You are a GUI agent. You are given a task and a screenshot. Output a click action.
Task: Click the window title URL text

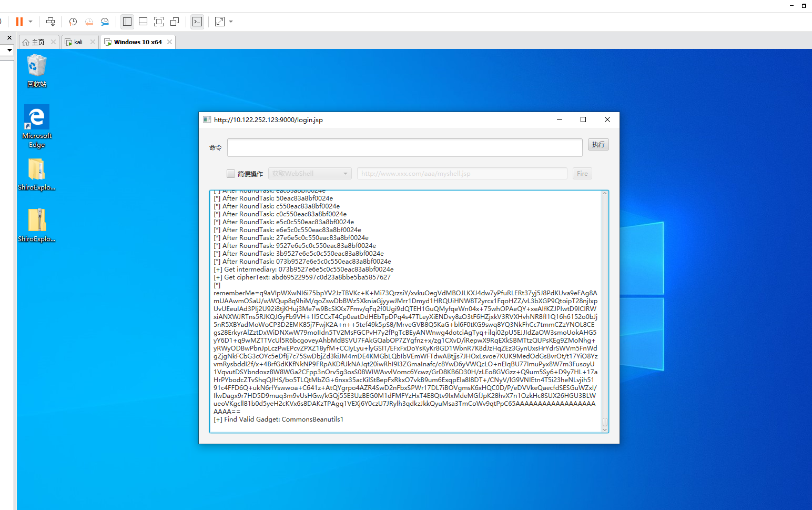click(x=268, y=119)
